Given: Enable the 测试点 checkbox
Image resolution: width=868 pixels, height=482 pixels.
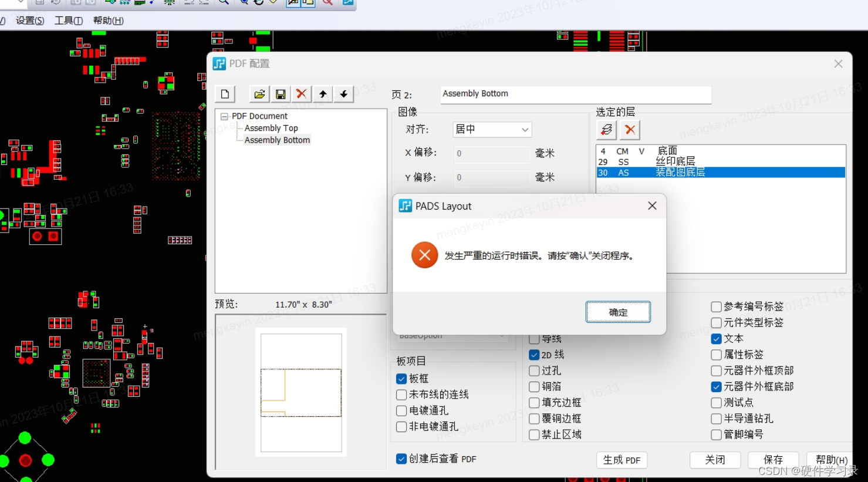Looking at the screenshot, I should 716,402.
